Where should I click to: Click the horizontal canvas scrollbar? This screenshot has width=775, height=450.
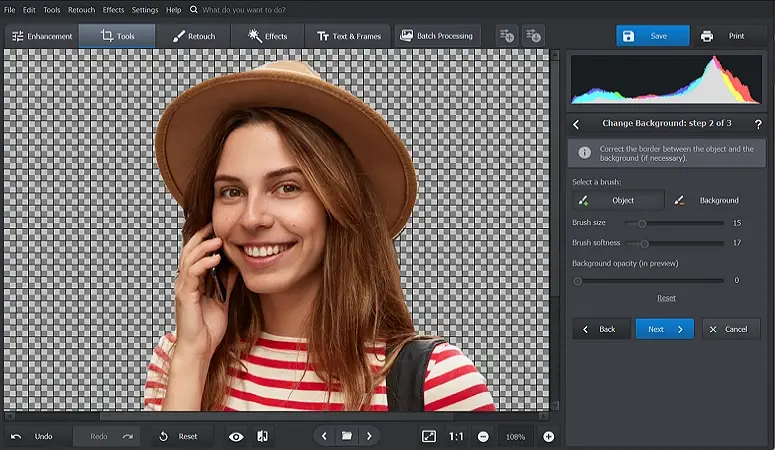point(277,416)
